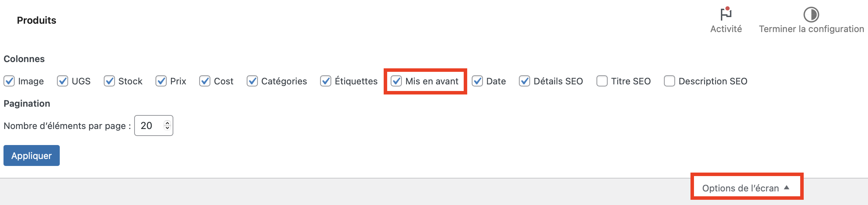Click the stepper arrows on pagination field
The height and width of the screenshot is (205, 868).
(x=167, y=126)
